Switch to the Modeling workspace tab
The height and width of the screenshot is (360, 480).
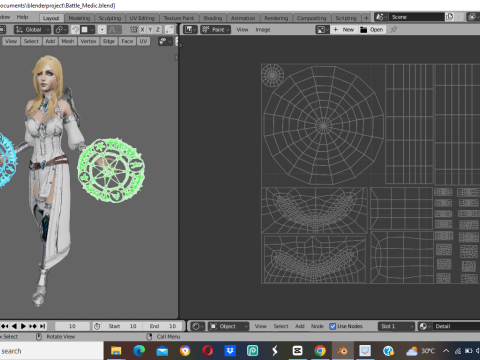(79, 18)
